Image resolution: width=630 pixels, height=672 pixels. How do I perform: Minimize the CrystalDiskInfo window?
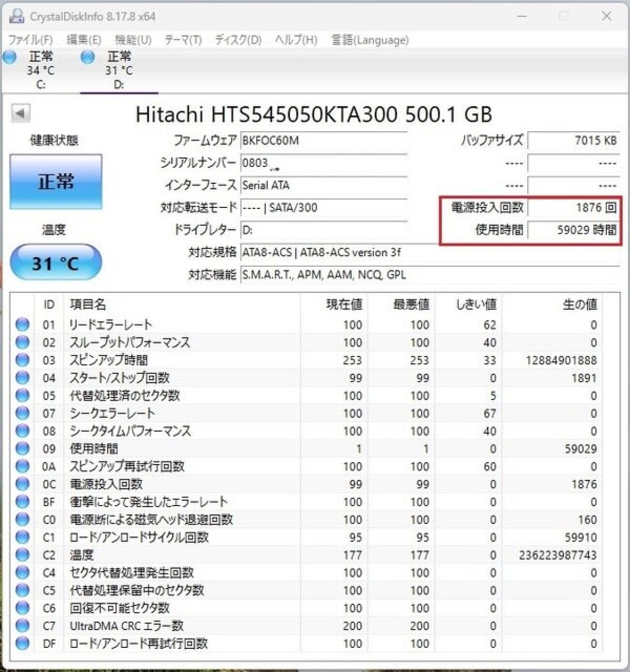522,16
